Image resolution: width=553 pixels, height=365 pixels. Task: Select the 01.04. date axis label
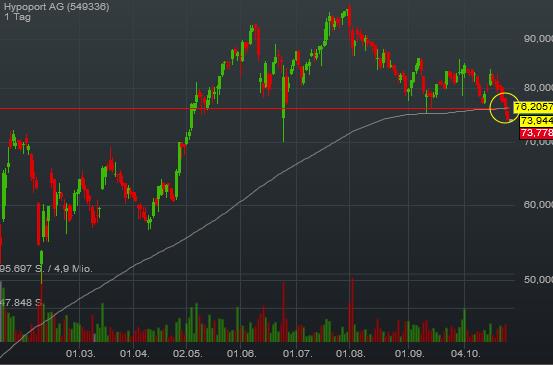(134, 354)
